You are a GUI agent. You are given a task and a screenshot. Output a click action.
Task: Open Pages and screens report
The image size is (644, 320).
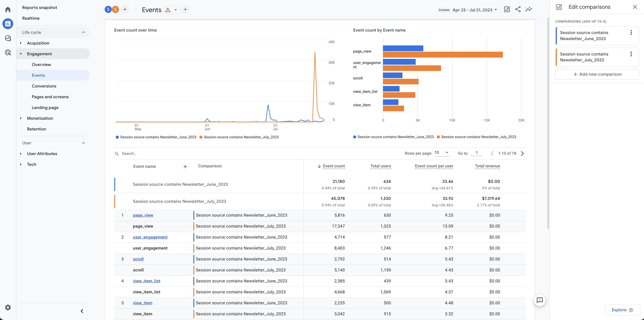pos(50,97)
